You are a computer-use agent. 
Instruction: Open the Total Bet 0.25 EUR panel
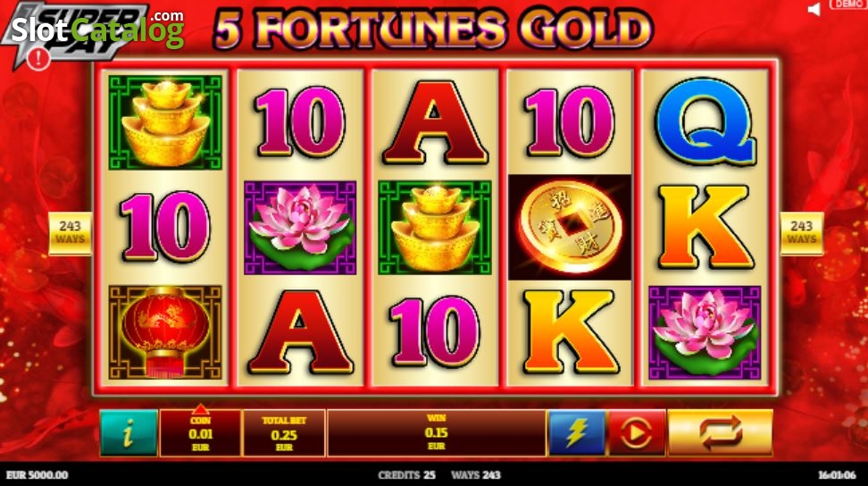pos(284,433)
